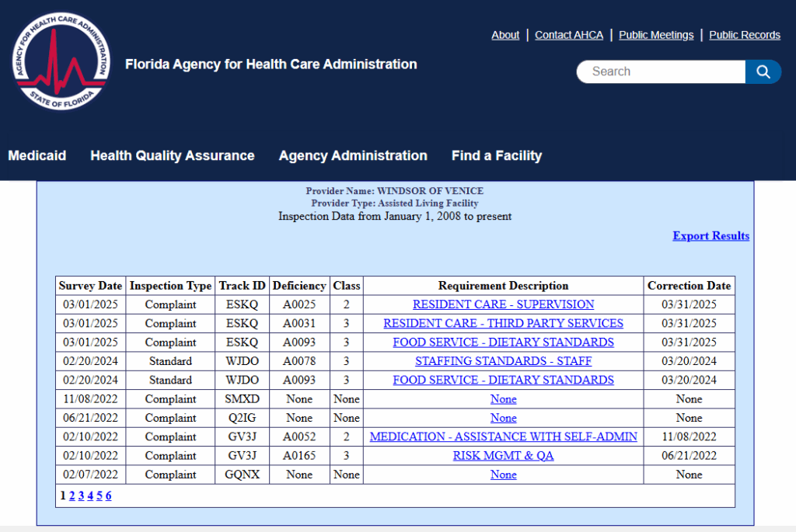Open the Health Quality Assurance menu
Screen dimensions: 796x532
coord(172,155)
